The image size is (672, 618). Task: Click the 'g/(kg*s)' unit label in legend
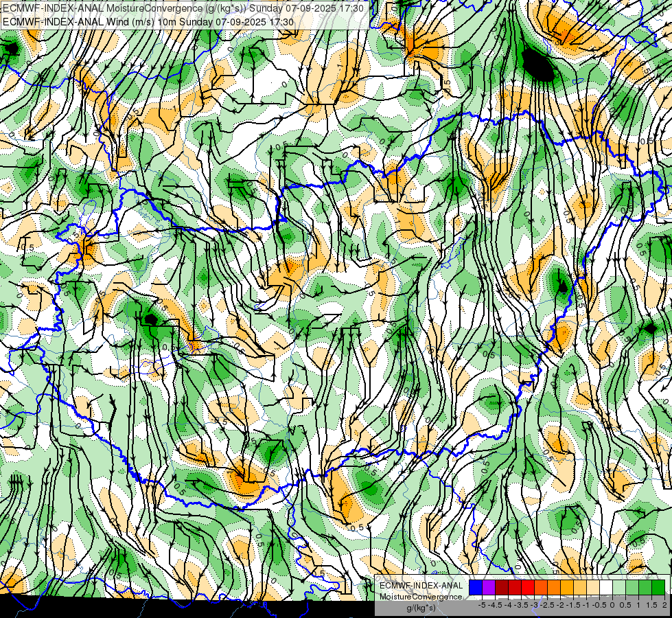click(x=421, y=608)
